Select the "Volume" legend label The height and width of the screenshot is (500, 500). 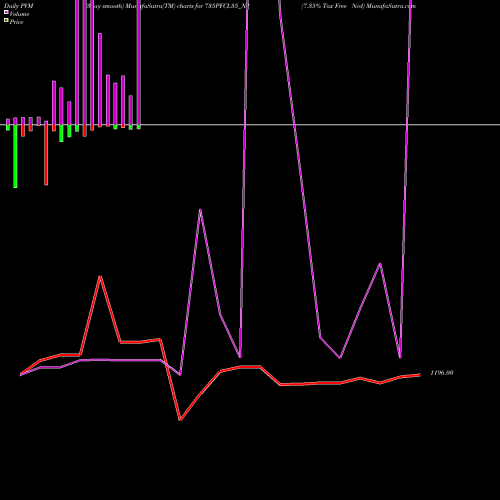[x=19, y=14]
